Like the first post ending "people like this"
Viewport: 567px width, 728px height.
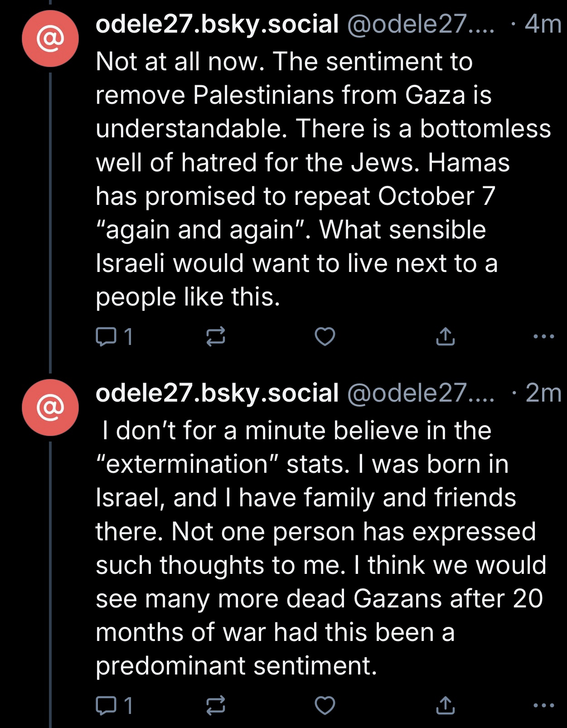[325, 337]
